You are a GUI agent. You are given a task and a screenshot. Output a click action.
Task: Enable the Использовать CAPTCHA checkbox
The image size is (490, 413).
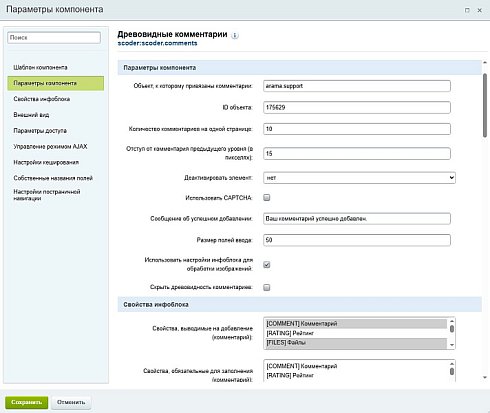coord(267,198)
